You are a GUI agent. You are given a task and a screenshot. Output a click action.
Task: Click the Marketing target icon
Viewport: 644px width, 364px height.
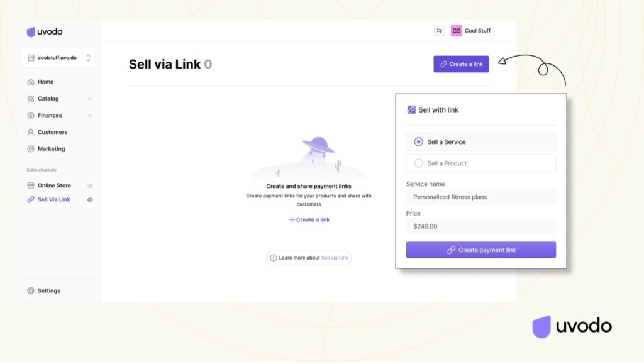click(x=31, y=149)
